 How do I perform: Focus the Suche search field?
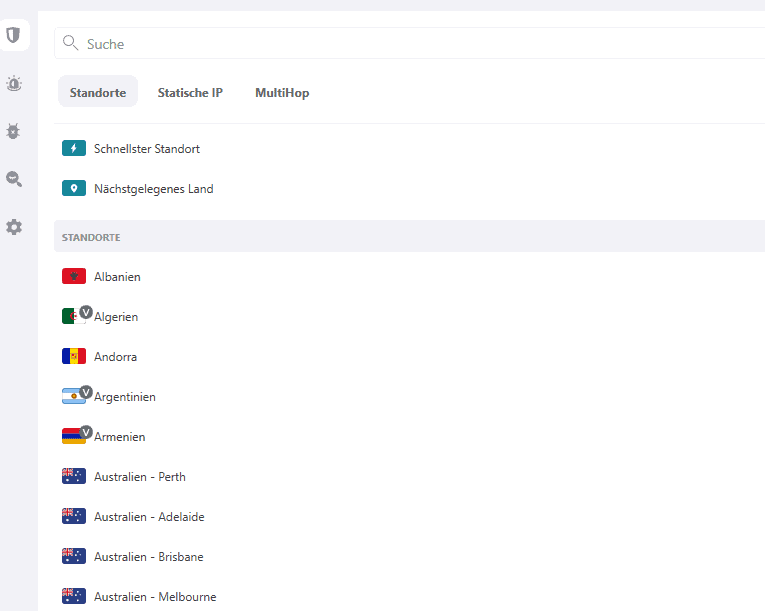409,43
